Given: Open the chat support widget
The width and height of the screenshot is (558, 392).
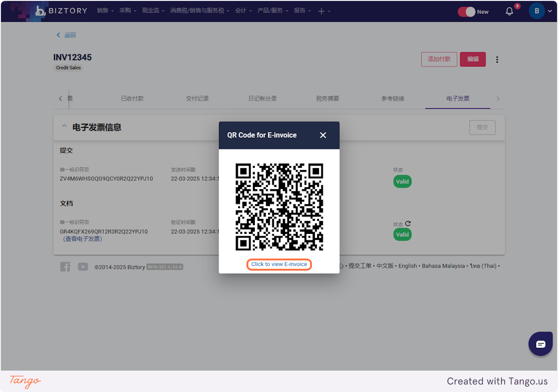Looking at the screenshot, I should [x=540, y=344].
